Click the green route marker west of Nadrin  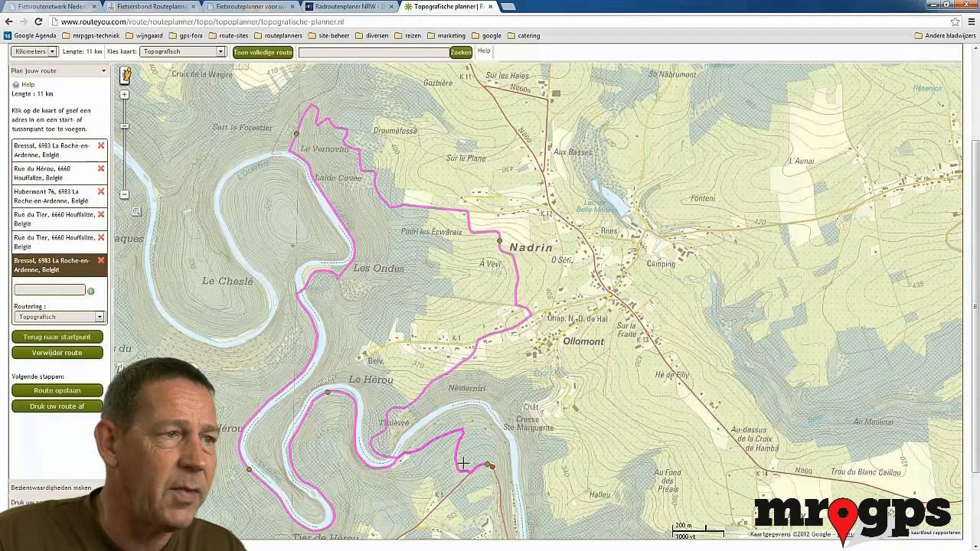[499, 241]
